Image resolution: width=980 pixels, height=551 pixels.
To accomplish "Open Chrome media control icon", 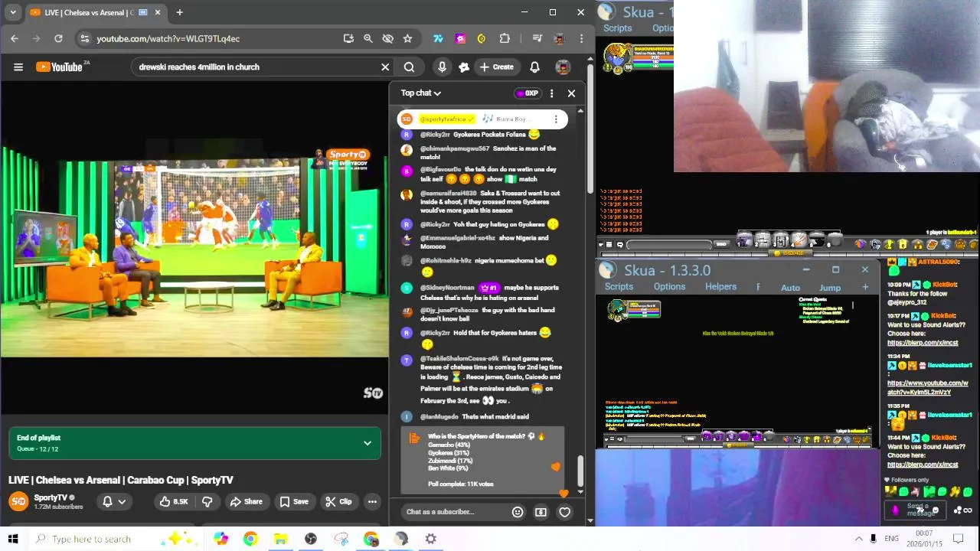I will pyautogui.click(x=537, y=38).
